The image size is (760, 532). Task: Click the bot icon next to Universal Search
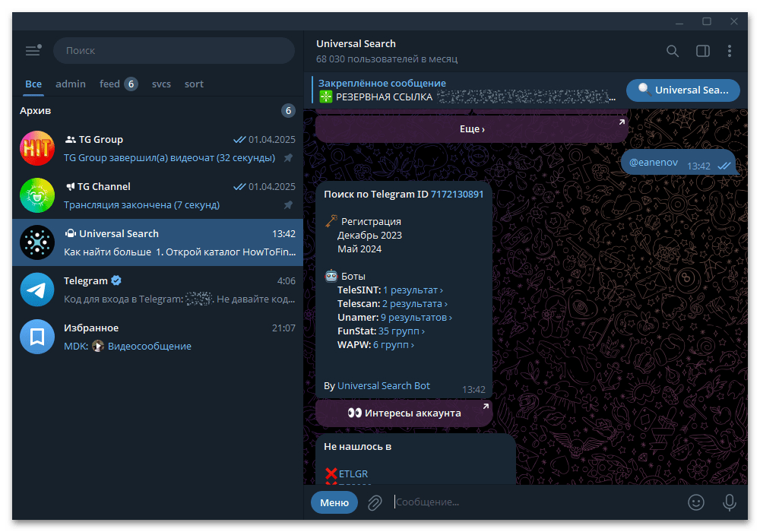[x=70, y=233]
